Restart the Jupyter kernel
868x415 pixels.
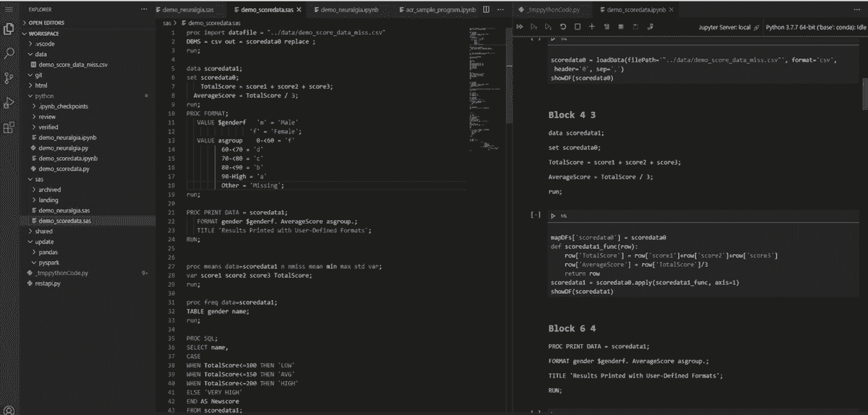562,27
